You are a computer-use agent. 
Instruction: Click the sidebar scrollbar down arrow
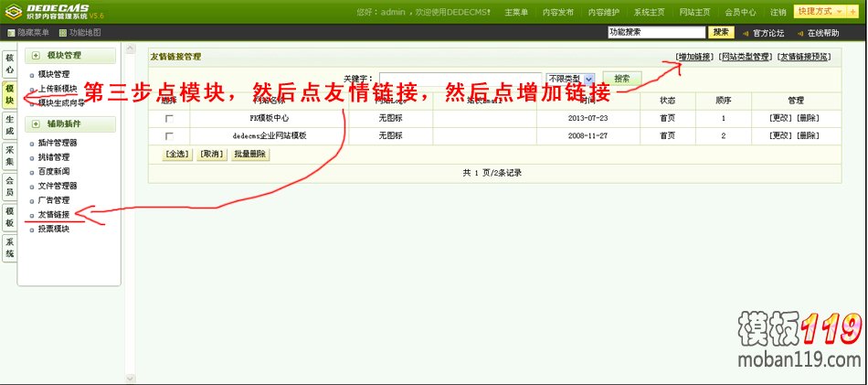tap(130, 379)
